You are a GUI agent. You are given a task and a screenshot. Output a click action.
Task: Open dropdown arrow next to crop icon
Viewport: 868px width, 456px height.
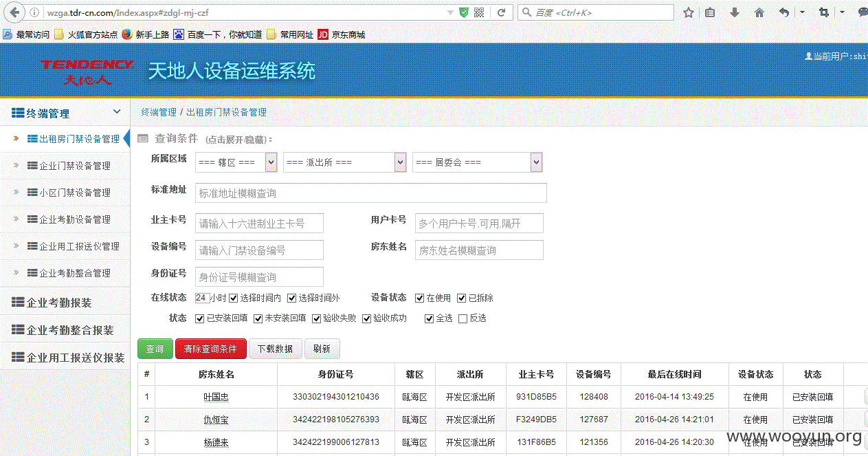[842, 12]
